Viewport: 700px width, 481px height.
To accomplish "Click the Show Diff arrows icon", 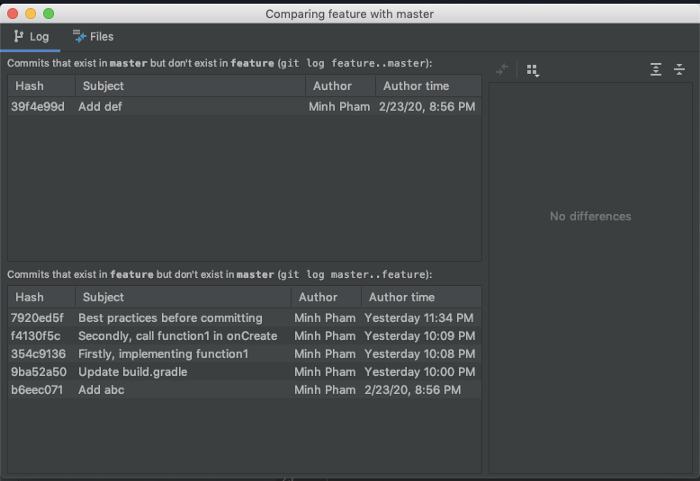I will click(x=502, y=70).
